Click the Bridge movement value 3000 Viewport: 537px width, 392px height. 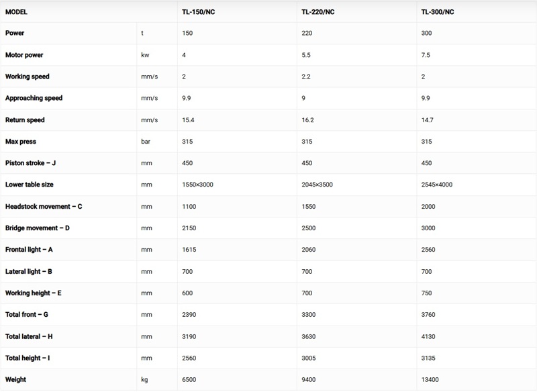[x=429, y=228]
